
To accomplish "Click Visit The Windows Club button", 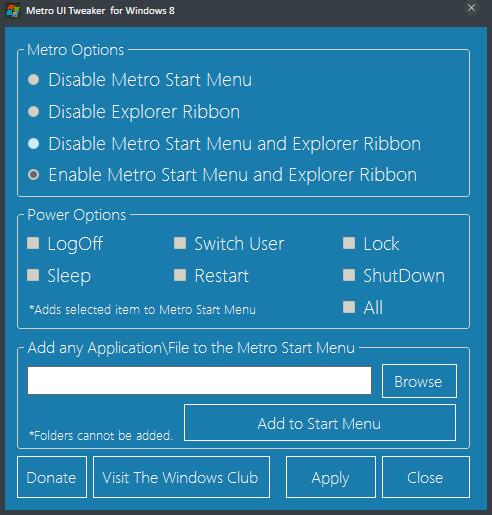I will coord(181,477).
